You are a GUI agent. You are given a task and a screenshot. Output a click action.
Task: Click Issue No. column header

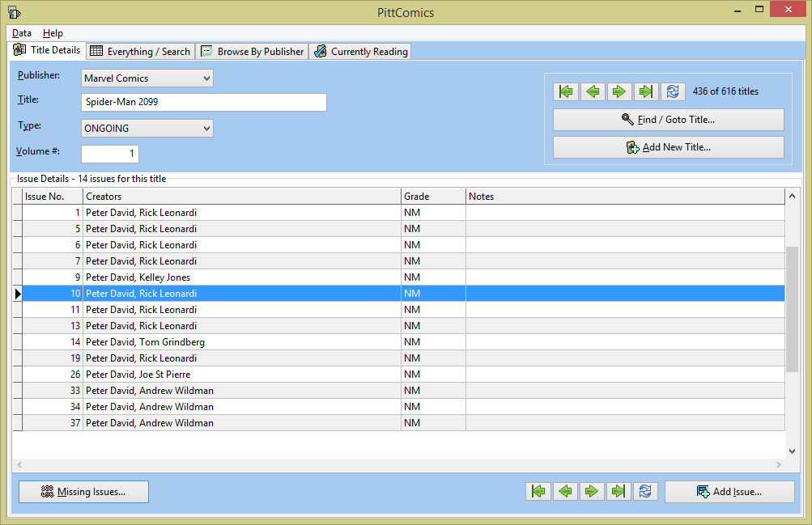point(53,197)
